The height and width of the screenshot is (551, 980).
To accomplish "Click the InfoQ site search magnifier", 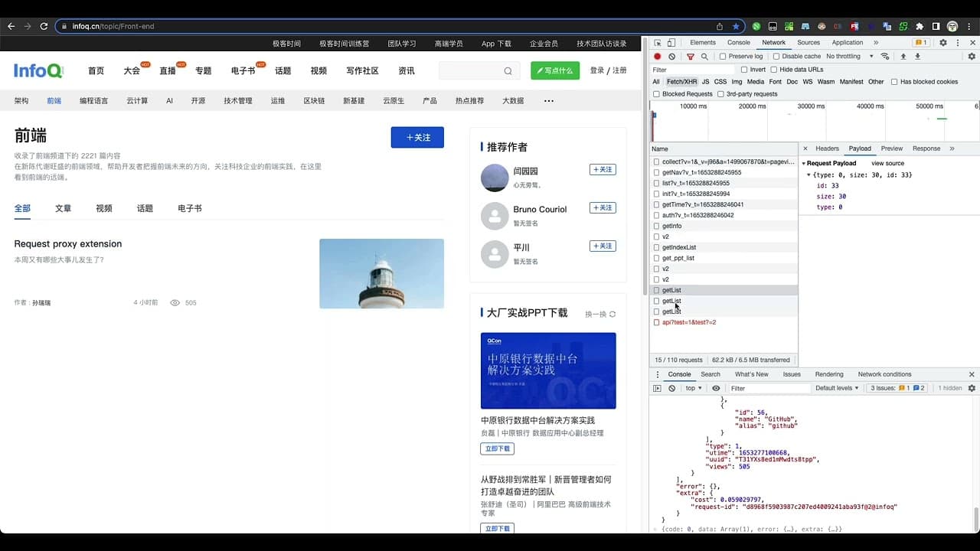I will 508,71.
